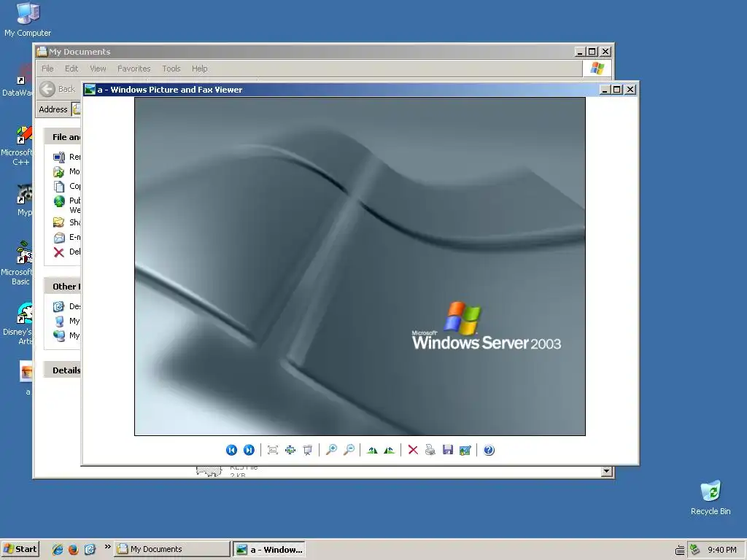
Task: Open Picture Viewer help
Action: pos(489,450)
